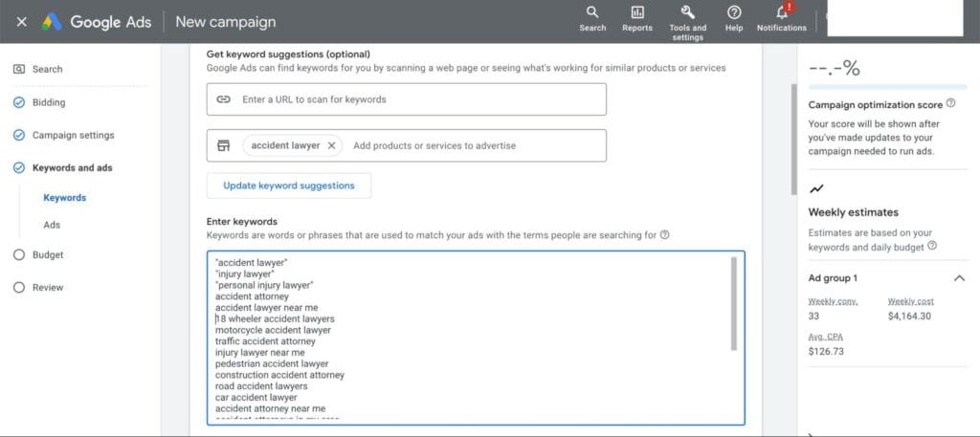Go to the Bidding step
The width and height of the screenshot is (980, 437).
(49, 102)
